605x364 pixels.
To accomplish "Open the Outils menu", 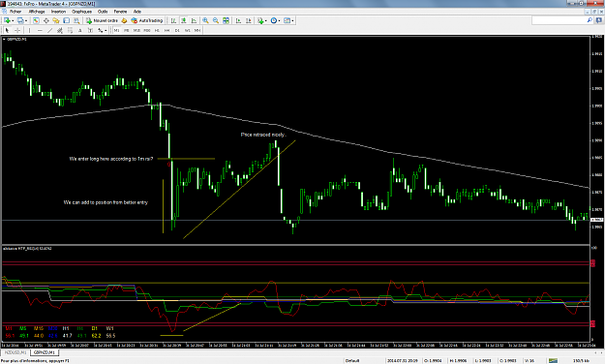I will (103, 12).
